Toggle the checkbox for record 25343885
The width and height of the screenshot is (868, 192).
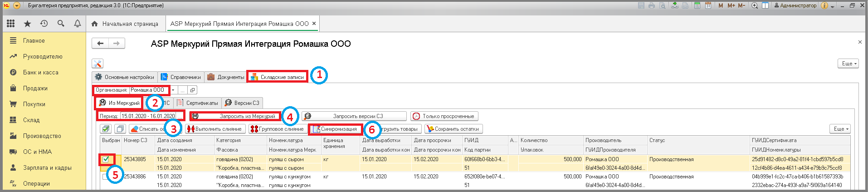coord(106,159)
